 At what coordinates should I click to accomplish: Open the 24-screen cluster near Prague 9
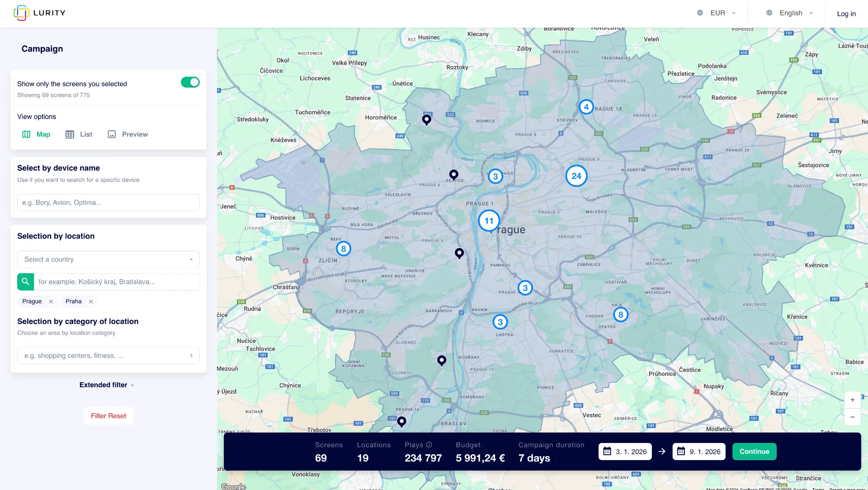click(576, 176)
